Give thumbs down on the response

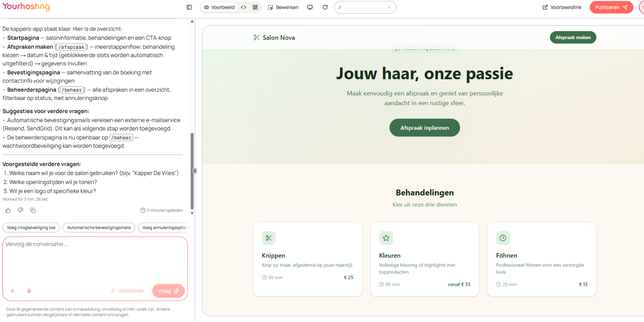point(21,211)
